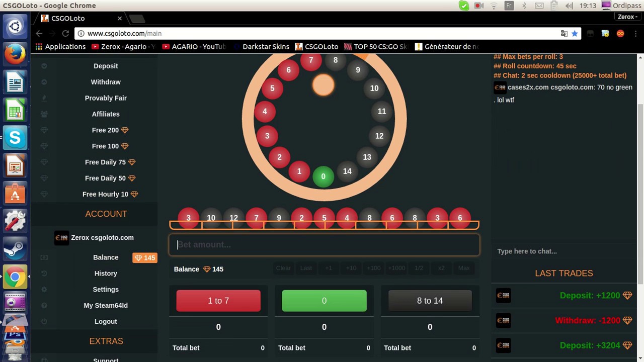This screenshot has width=644, height=362.
Task: Click Logout in the sidebar
Action: [106, 321]
